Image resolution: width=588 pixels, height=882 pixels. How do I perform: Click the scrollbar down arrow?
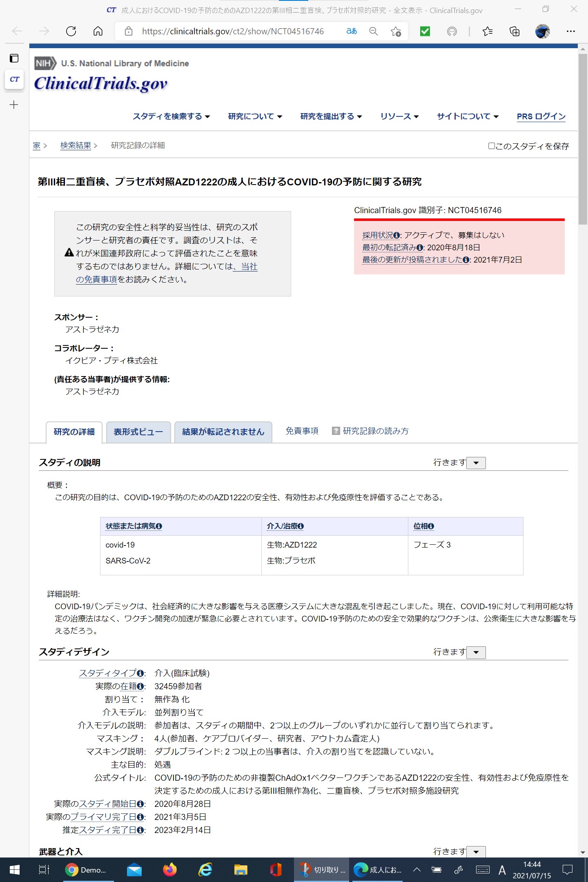[x=583, y=853]
